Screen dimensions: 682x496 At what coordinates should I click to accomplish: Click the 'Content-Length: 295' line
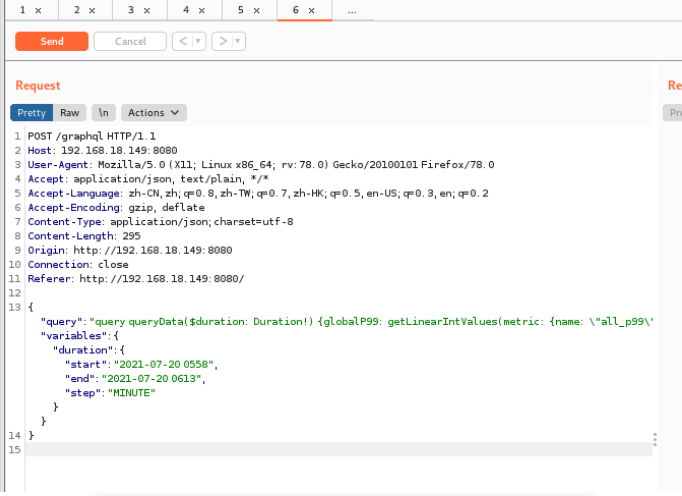point(84,236)
